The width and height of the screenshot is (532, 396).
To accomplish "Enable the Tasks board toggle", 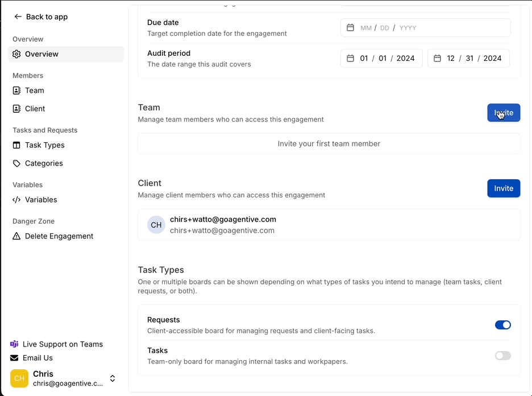I will 502,356.
